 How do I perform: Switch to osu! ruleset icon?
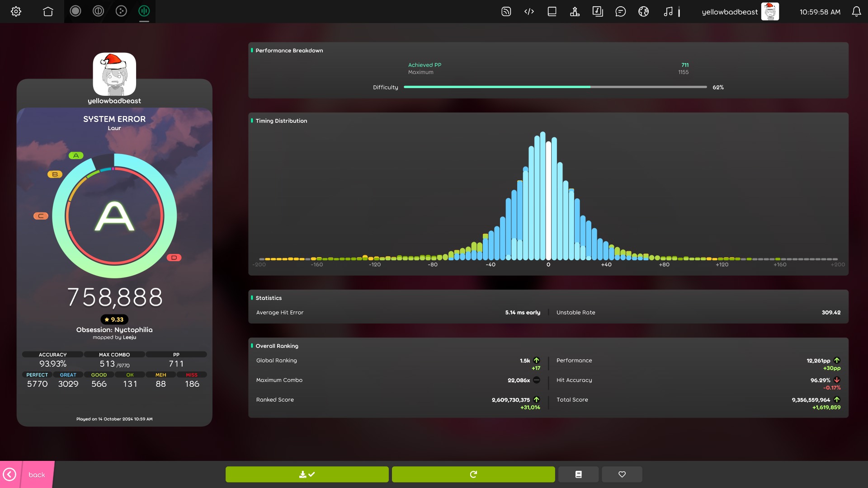75,11
